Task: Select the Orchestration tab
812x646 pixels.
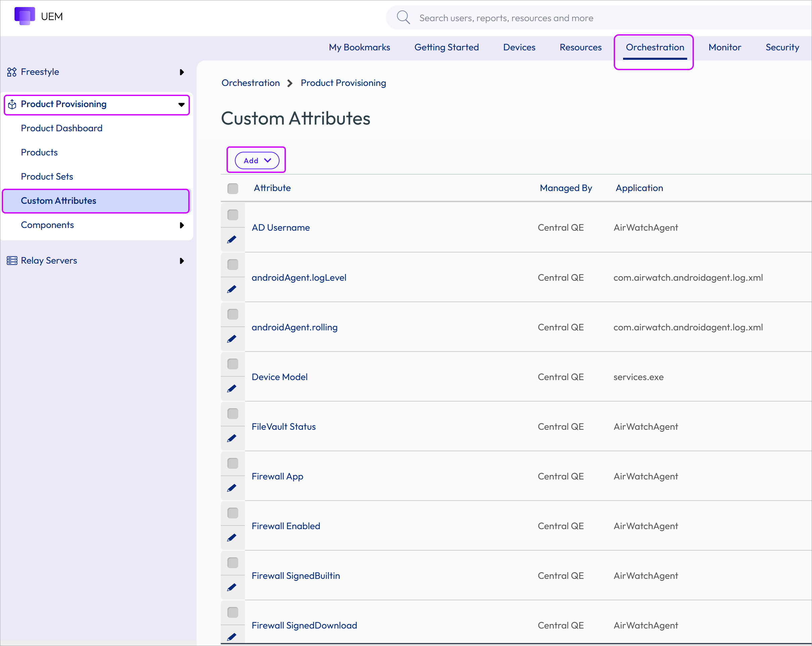Action: pyautogui.click(x=655, y=47)
